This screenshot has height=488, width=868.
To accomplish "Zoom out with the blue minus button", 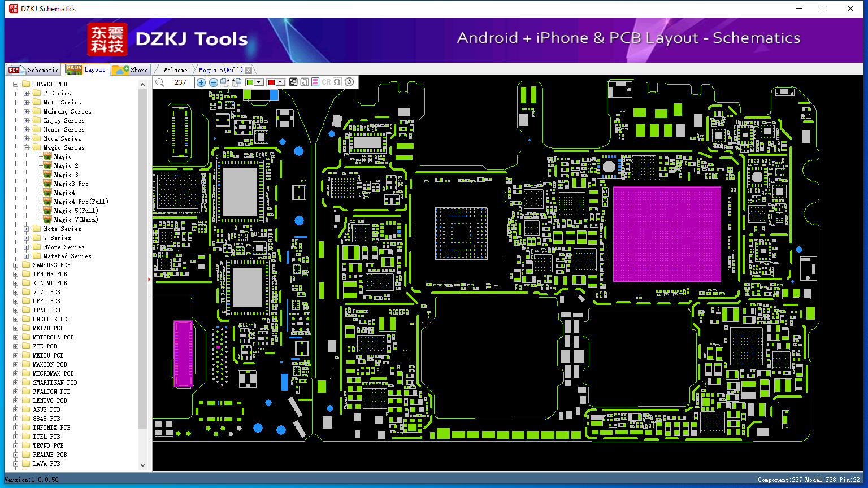I will pyautogui.click(x=213, y=82).
